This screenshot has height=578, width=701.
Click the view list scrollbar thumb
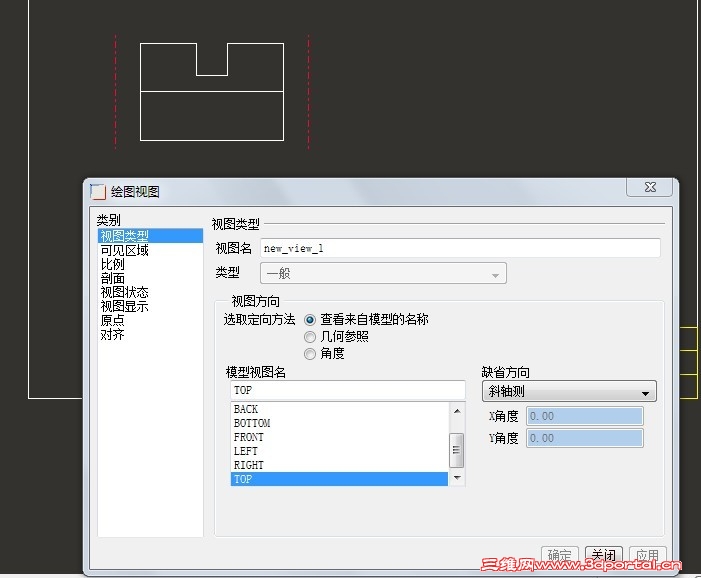tap(456, 450)
